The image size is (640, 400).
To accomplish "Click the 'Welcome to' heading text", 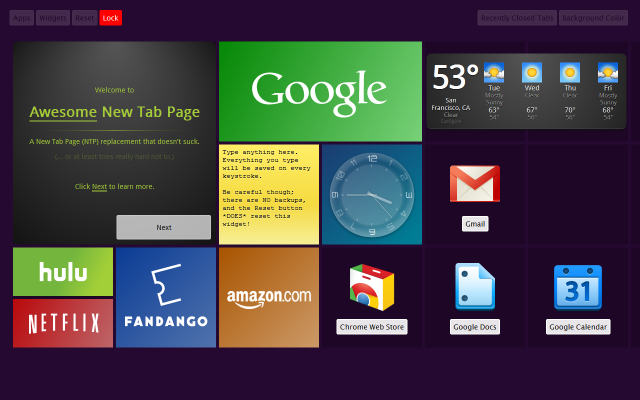I will (x=114, y=90).
